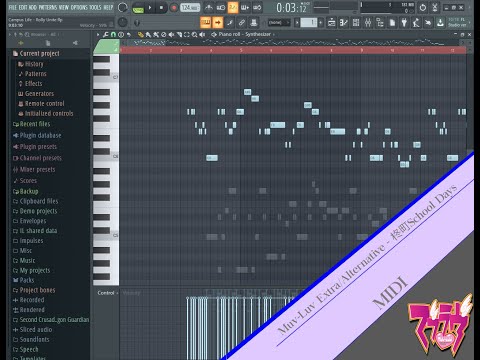Viewport: 480px width, 360px height.
Task: Select History in the browser
Action: click(31, 64)
